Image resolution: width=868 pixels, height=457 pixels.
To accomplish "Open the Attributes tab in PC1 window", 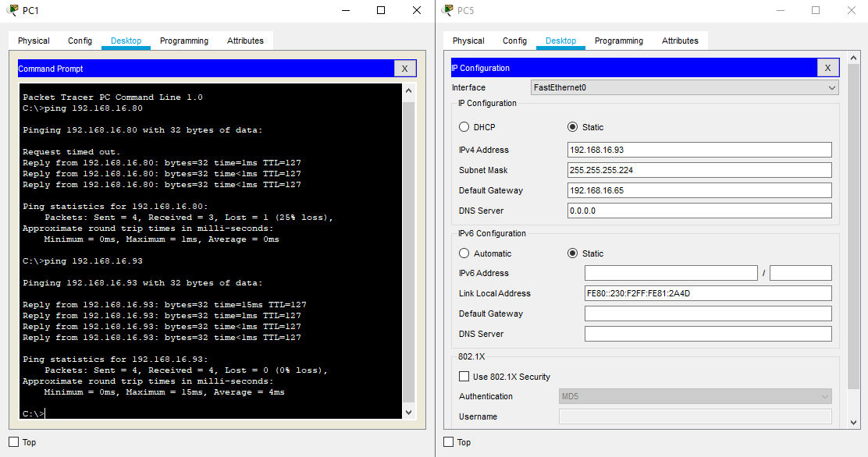I will coord(245,41).
